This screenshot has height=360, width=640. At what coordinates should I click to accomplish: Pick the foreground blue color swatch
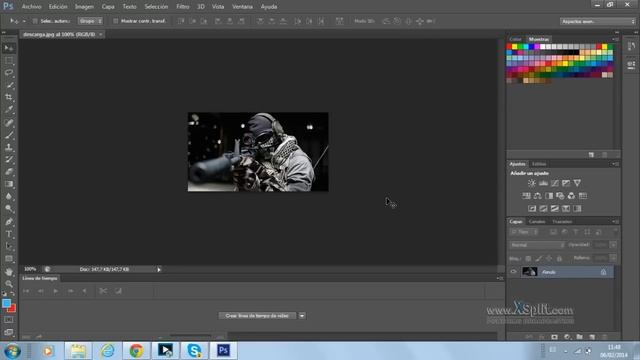[x=6, y=304]
